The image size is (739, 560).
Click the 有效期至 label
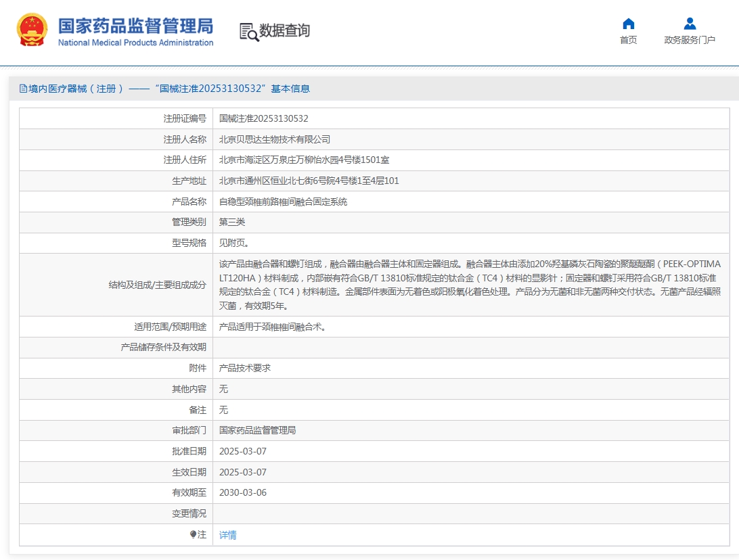coord(189,492)
